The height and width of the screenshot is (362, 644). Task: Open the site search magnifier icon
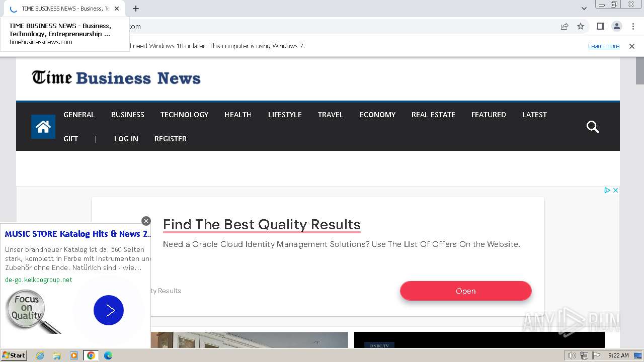click(593, 127)
